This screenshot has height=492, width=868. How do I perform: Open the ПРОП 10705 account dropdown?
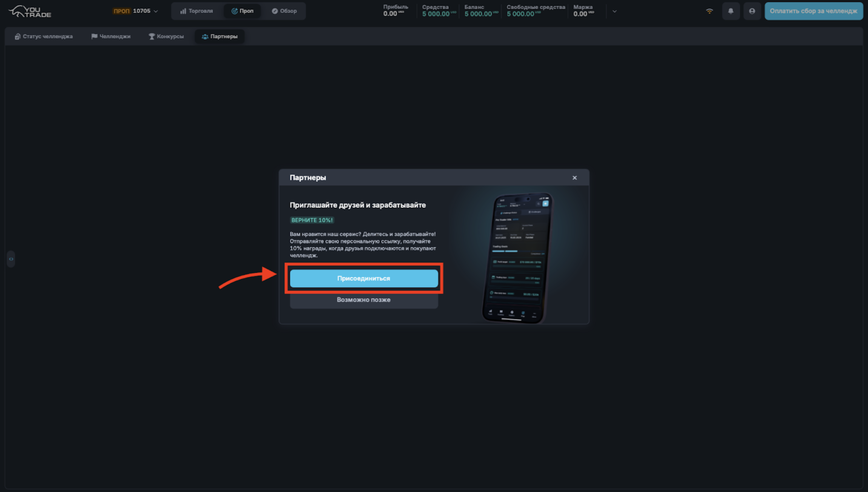click(135, 11)
